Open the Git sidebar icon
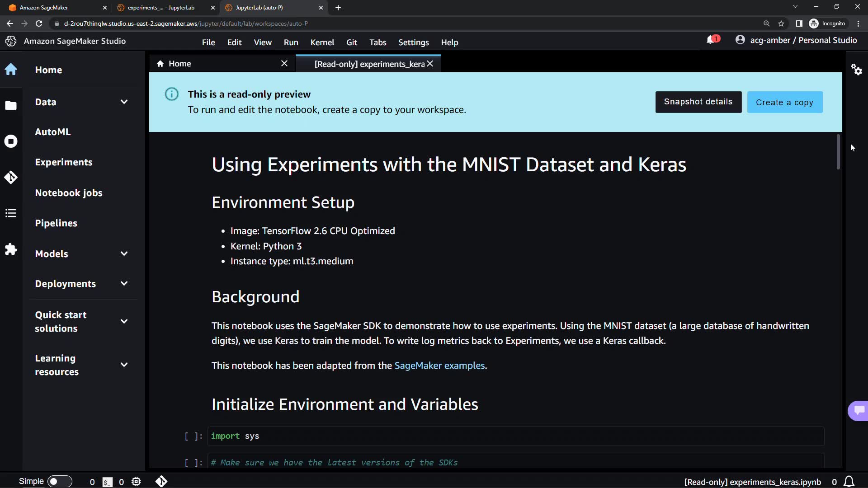 (11, 177)
